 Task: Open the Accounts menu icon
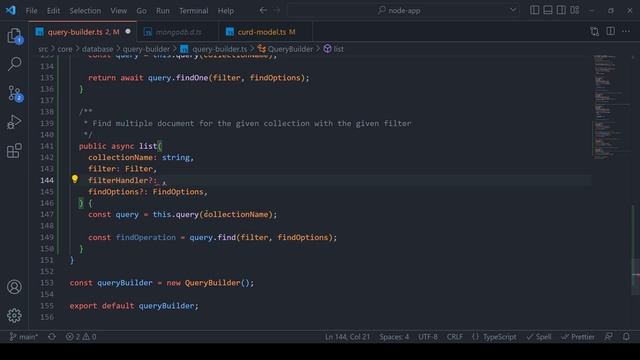point(14,287)
